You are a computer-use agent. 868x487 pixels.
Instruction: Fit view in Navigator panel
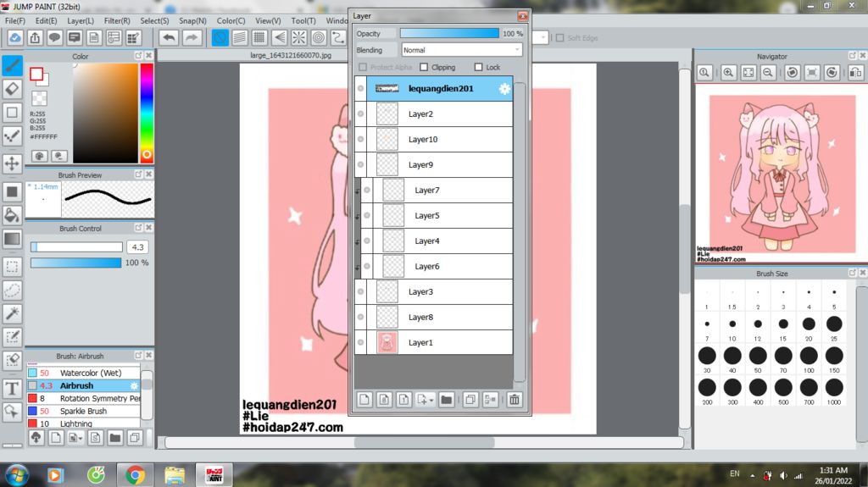click(748, 73)
